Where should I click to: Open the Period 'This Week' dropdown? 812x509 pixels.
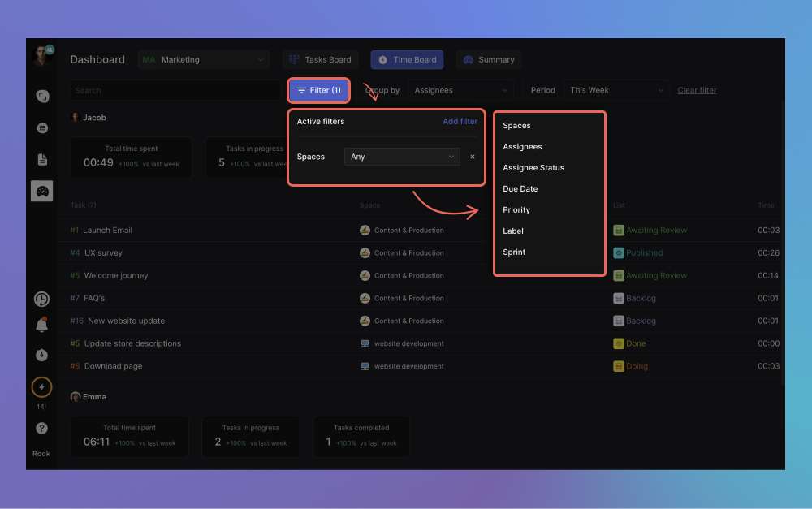pyautogui.click(x=616, y=90)
